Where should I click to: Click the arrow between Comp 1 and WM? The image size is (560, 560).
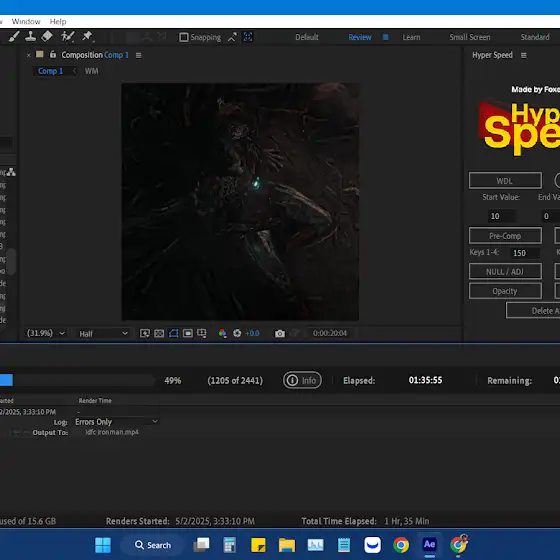(x=74, y=71)
